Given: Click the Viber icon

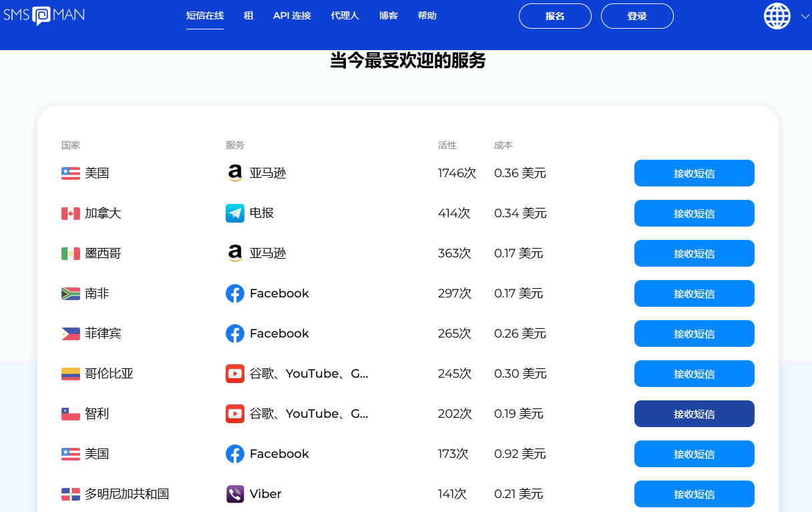Looking at the screenshot, I should 235,494.
